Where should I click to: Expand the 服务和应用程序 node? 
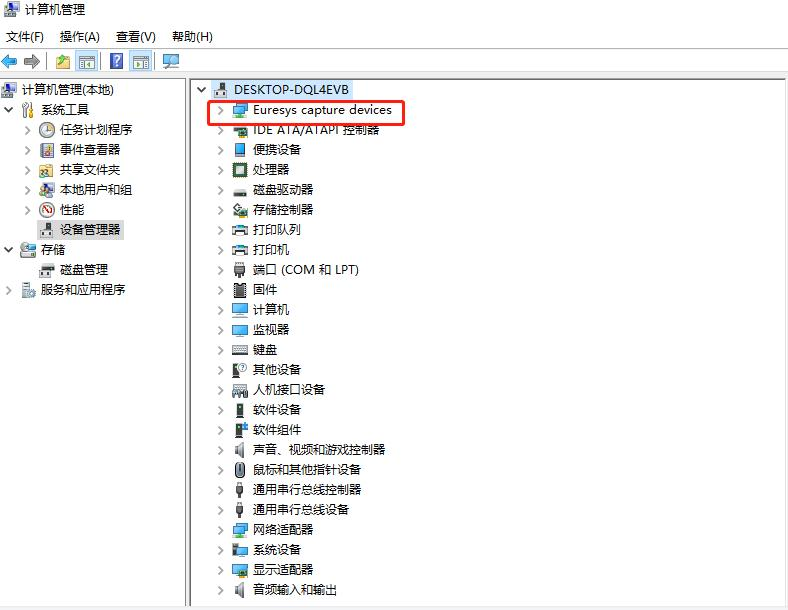point(10,290)
